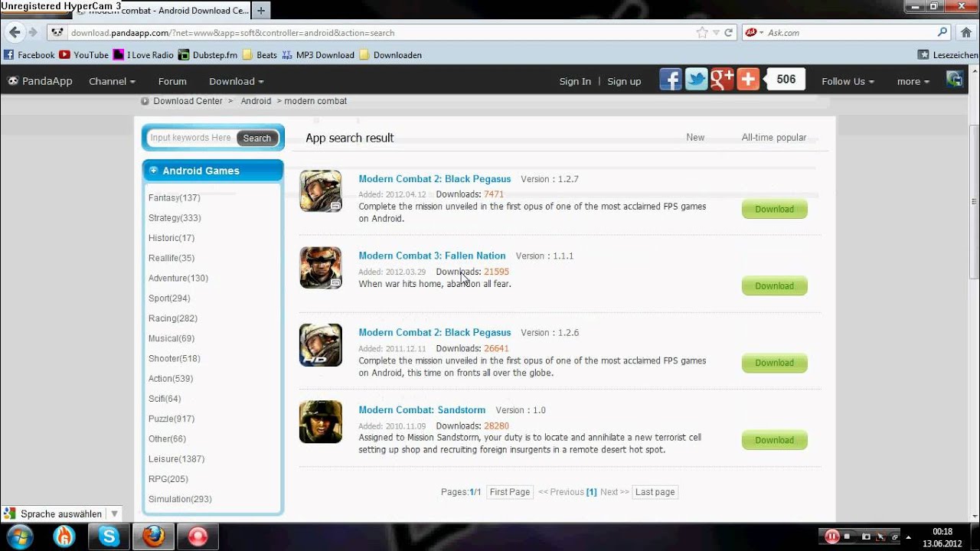
Task: Open the I Love Radio bookmark
Action: coord(143,55)
